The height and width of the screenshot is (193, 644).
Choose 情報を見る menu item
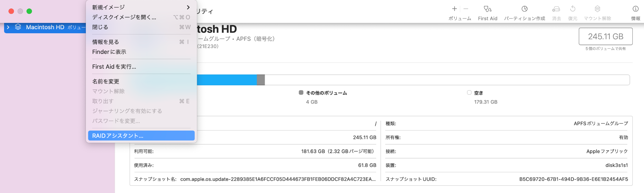coord(141,42)
